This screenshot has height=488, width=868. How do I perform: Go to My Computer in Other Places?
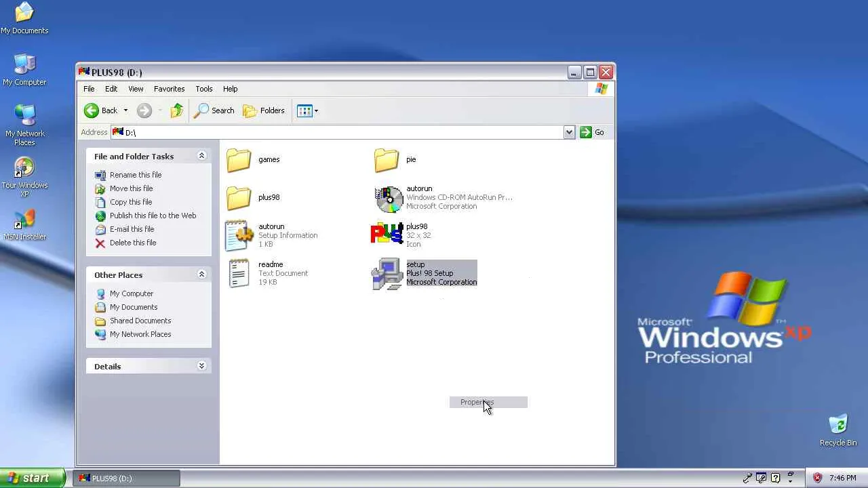coord(132,293)
